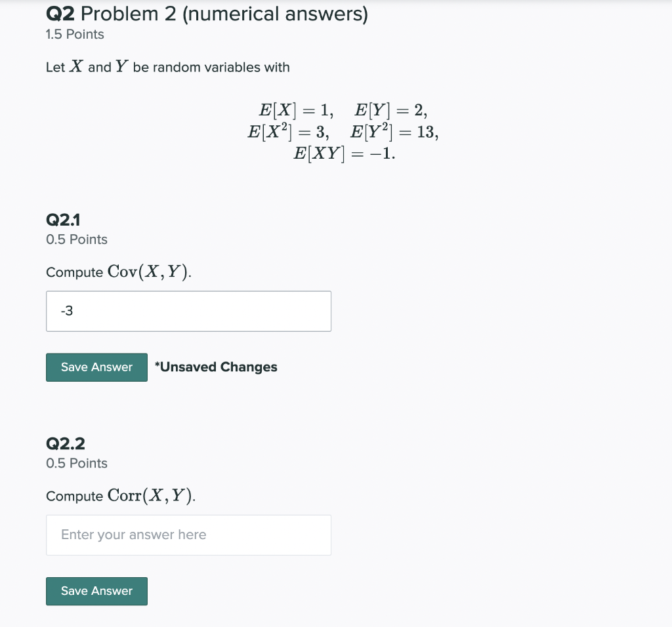This screenshot has height=627, width=672.
Task: Select the -3 text inside the answer field
Action: [68, 311]
